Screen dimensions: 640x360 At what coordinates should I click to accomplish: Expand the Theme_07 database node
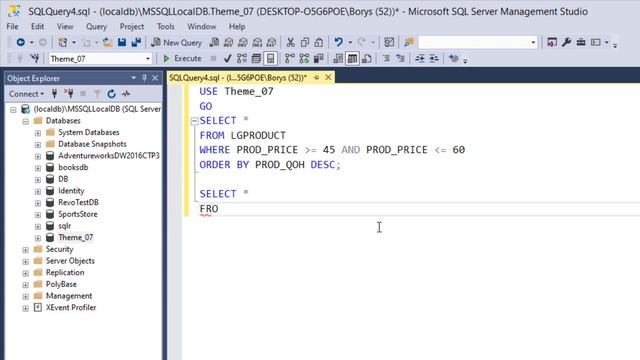point(38,238)
